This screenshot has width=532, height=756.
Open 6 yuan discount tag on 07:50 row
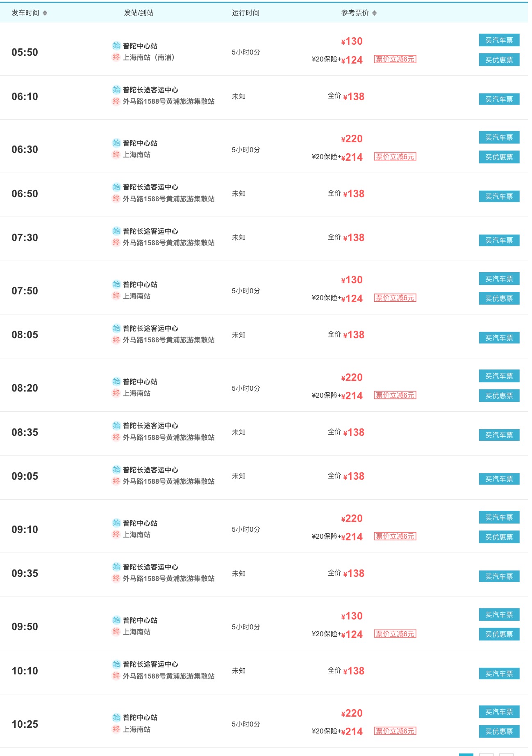coord(395,298)
